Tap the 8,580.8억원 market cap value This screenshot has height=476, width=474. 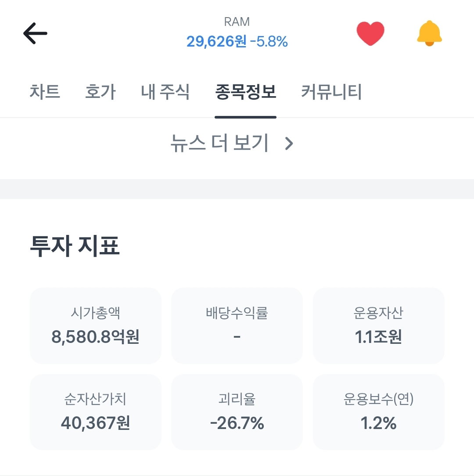pos(96,337)
